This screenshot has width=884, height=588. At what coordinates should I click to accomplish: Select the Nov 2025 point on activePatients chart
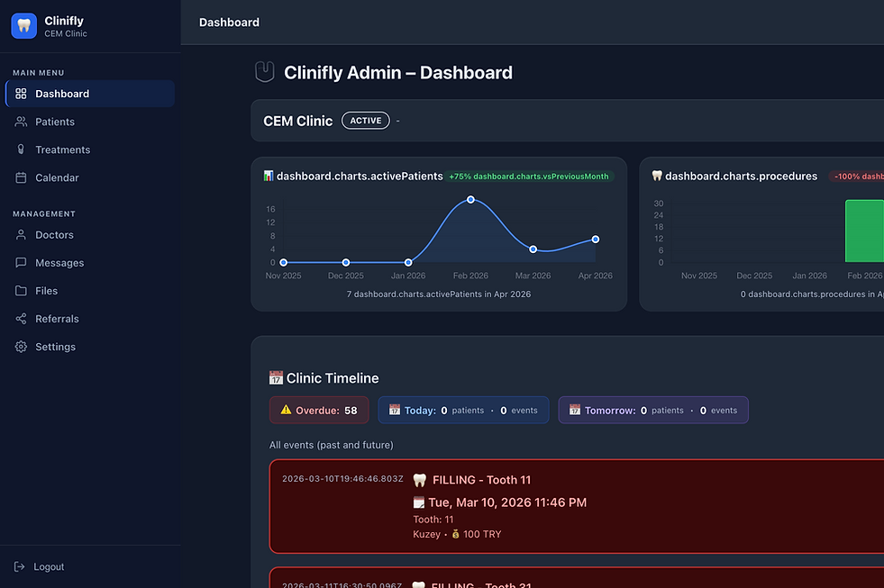click(x=284, y=262)
